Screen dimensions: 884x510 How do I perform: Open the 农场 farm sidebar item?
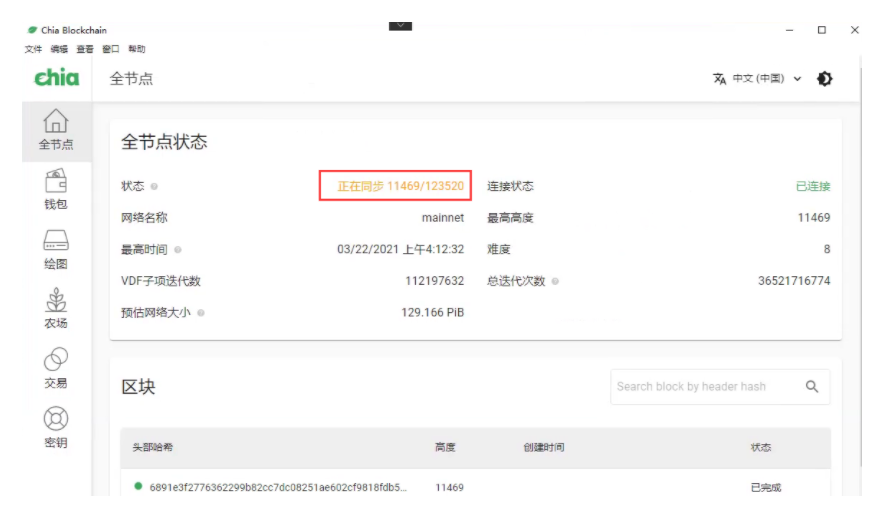pyautogui.click(x=56, y=309)
